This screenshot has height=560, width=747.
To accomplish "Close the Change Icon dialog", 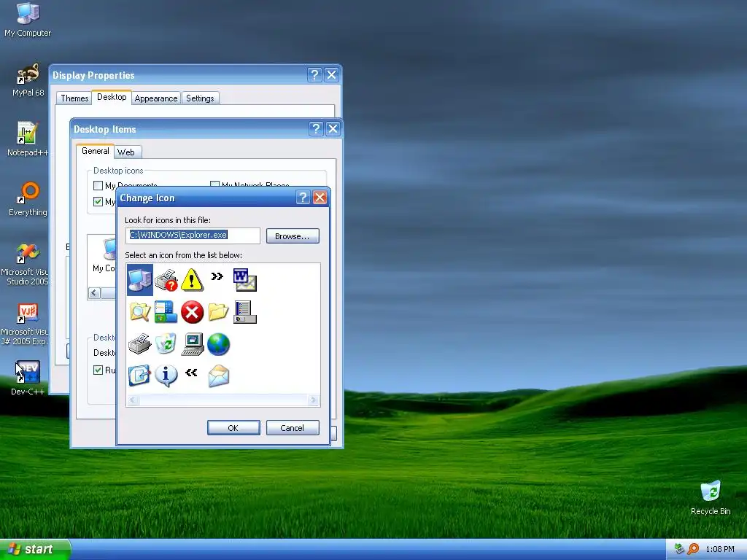I will (320, 198).
